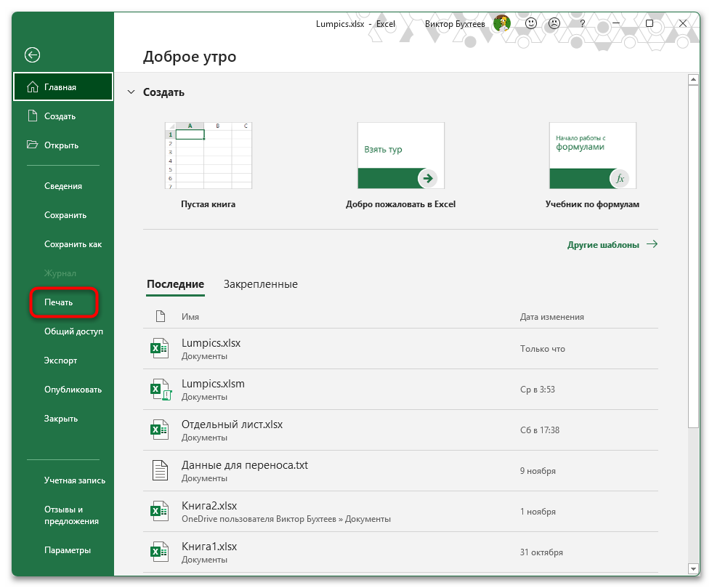This screenshot has height=588, width=712.
Task: Collapse the Создать section
Action: [x=131, y=92]
